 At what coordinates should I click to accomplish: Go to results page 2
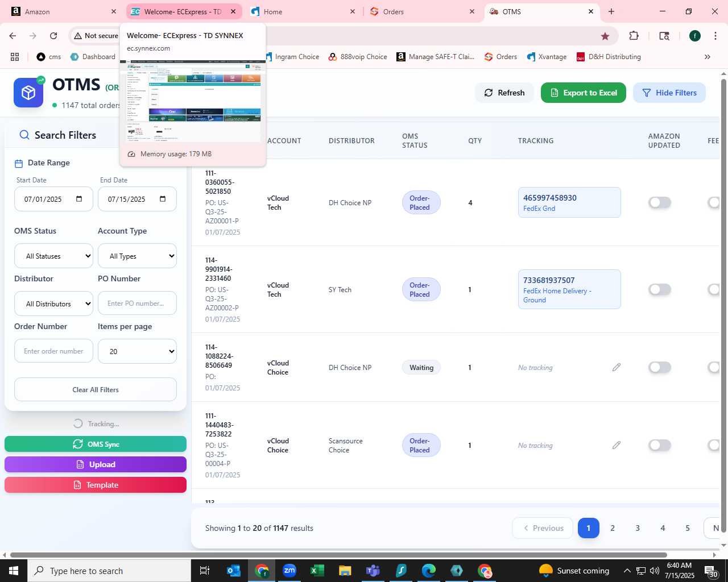click(613, 528)
